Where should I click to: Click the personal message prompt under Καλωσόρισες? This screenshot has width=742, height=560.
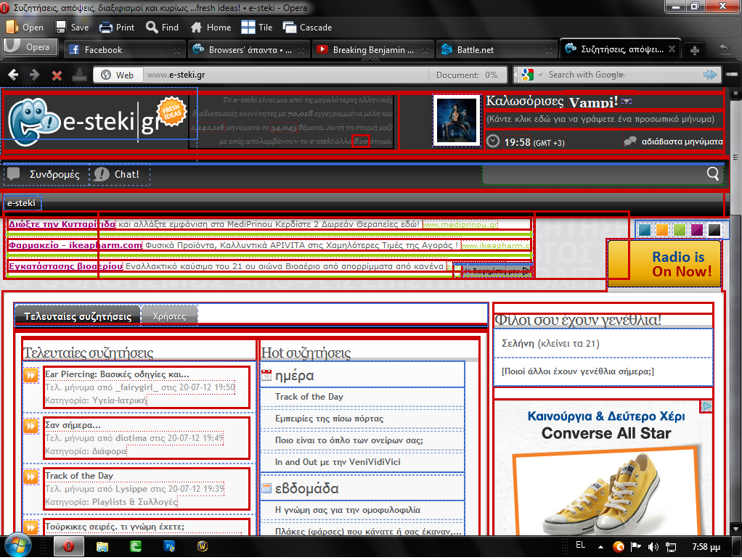(600, 119)
